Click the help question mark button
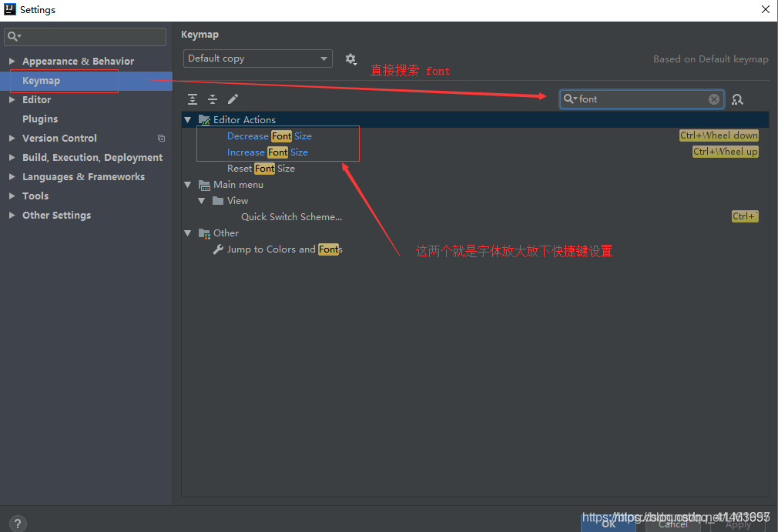778x532 pixels. (x=18, y=523)
